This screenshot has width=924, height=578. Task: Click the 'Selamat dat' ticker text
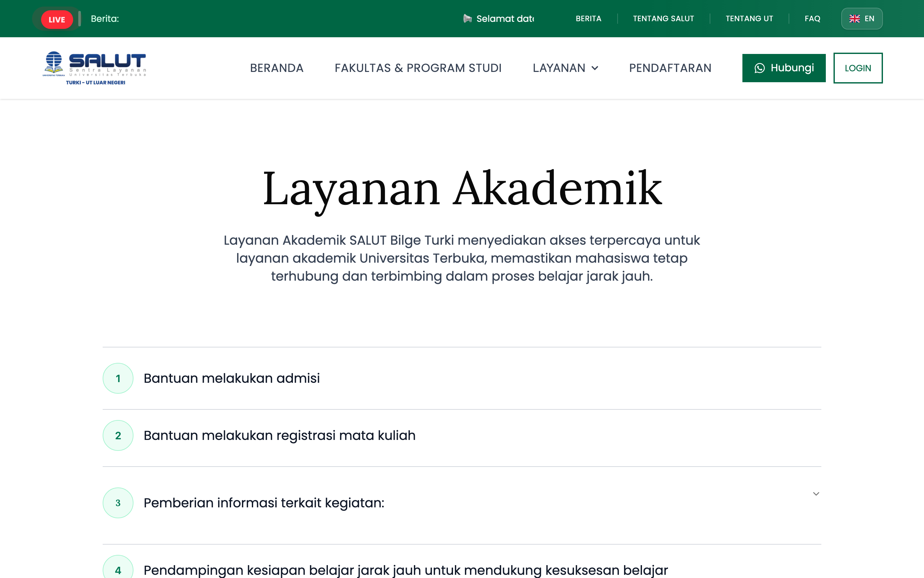pyautogui.click(x=505, y=19)
